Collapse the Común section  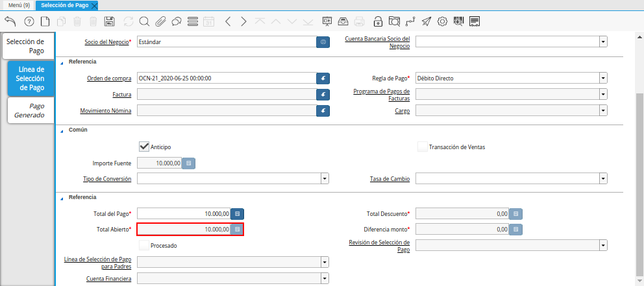pos(62,130)
